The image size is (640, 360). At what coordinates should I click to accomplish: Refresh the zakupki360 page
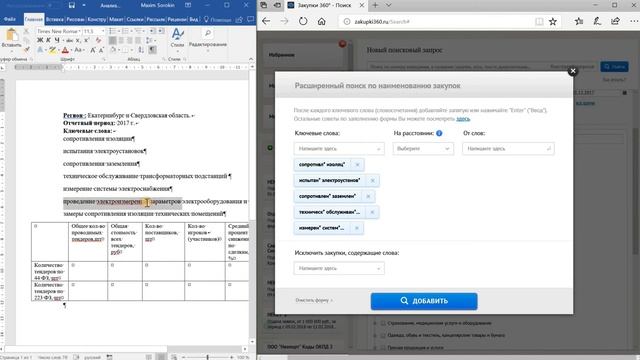[303, 21]
